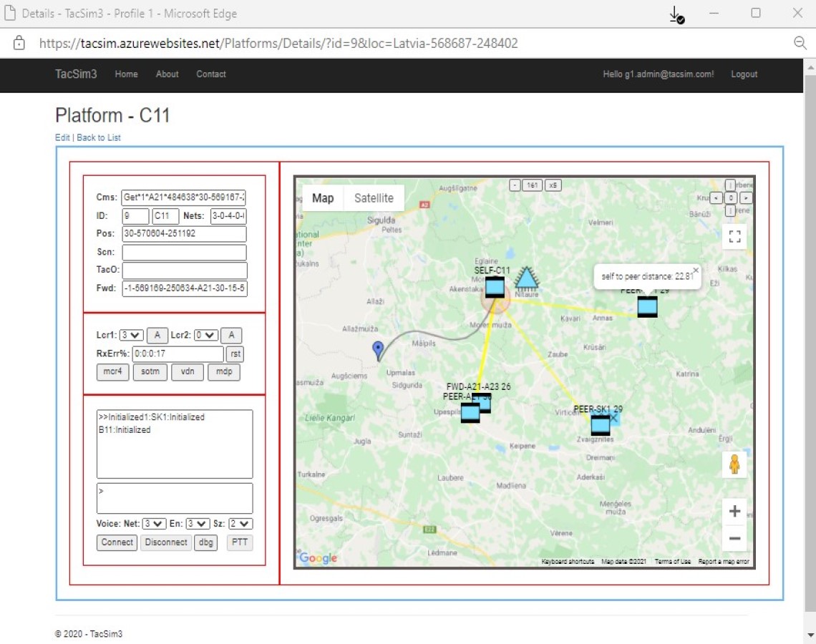This screenshot has height=644, width=816.
Task: Open the Voice Net dropdown
Action: (x=154, y=524)
